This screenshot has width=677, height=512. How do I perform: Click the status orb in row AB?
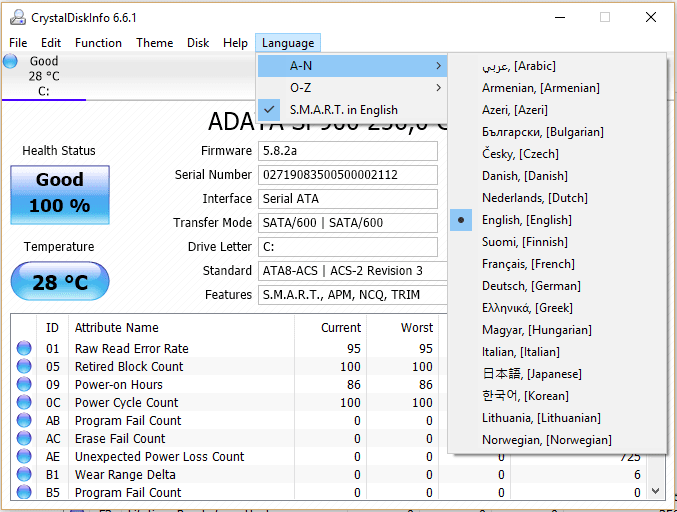tap(24, 420)
